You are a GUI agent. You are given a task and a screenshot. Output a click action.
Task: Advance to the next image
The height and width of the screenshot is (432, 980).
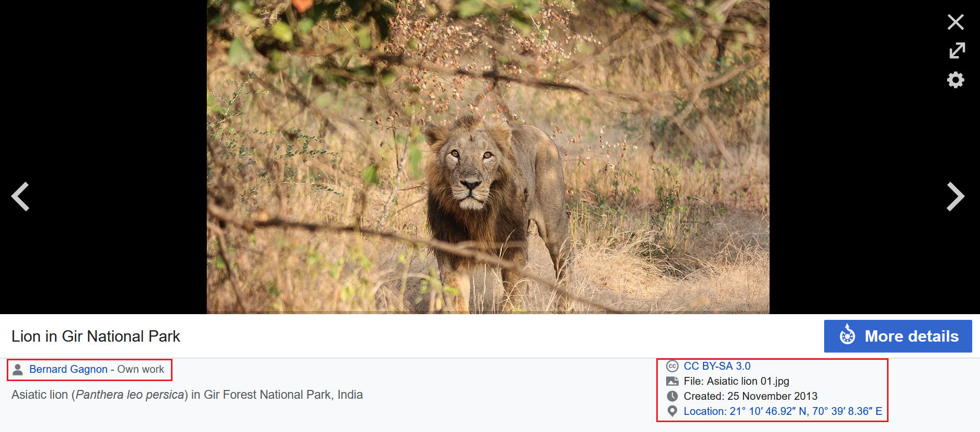point(955,196)
